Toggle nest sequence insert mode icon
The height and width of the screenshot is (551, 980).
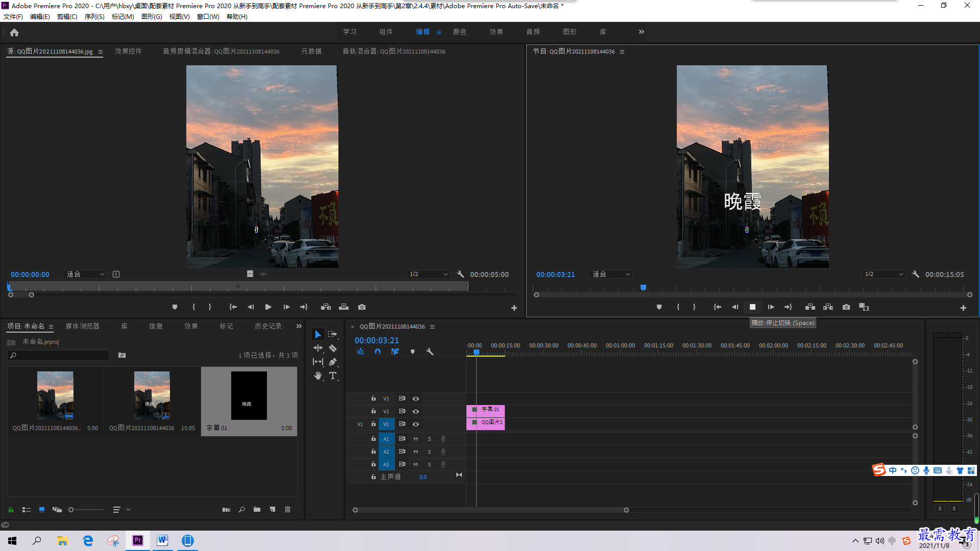click(360, 352)
